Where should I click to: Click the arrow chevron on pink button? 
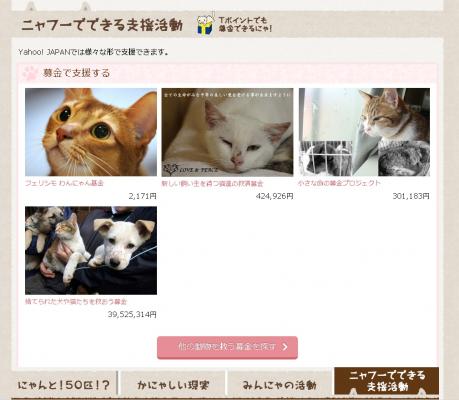click(x=285, y=347)
